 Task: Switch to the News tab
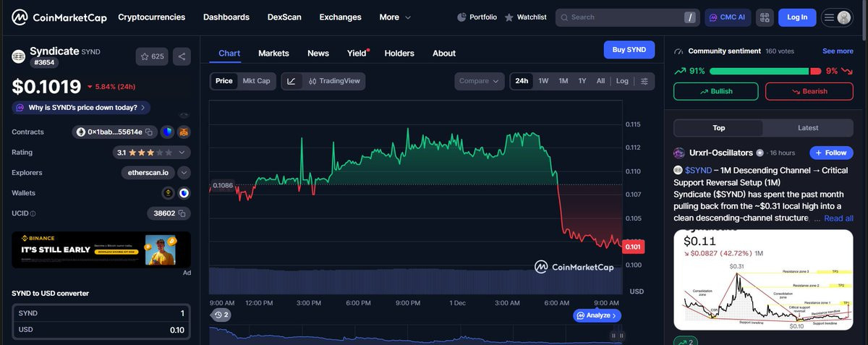318,54
